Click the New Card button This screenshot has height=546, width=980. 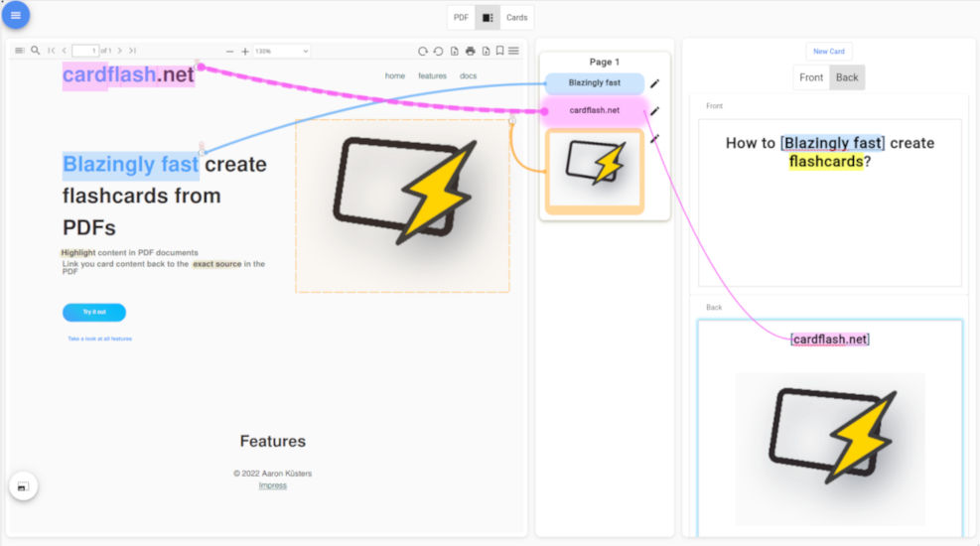click(x=828, y=52)
